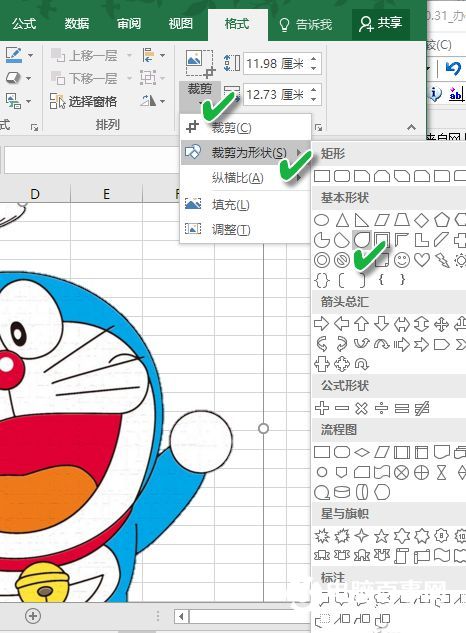Click the 告诉我 search box
Image resolution: width=466 pixels, height=633 pixels.
click(306, 25)
